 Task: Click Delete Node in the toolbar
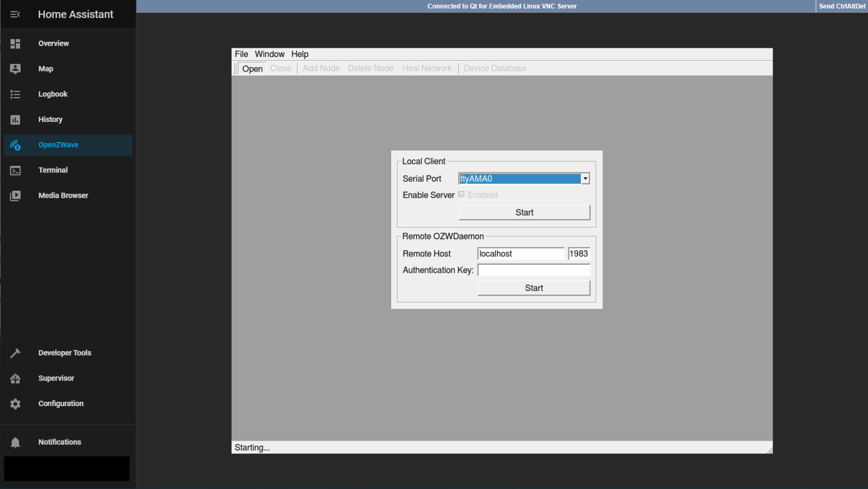pos(371,68)
